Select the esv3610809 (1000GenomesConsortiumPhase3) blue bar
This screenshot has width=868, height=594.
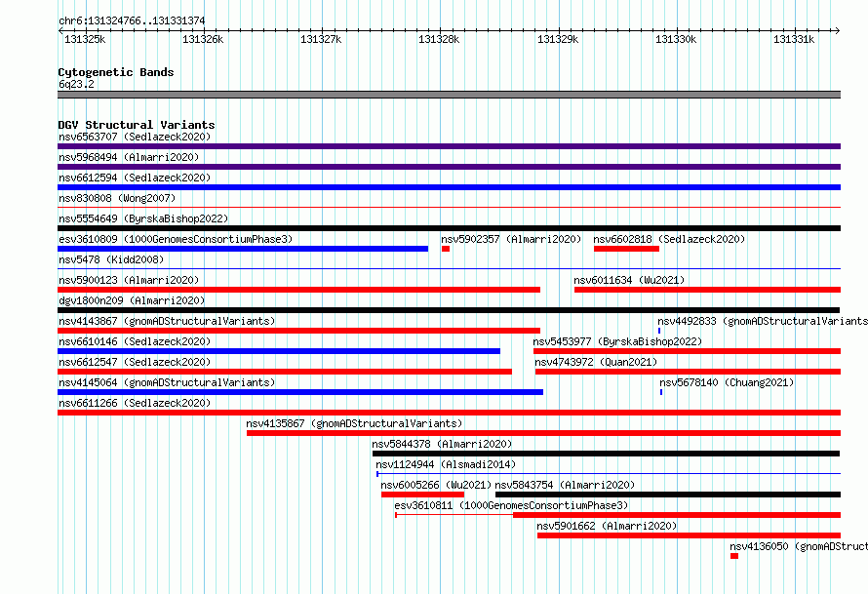pyautogui.click(x=243, y=249)
